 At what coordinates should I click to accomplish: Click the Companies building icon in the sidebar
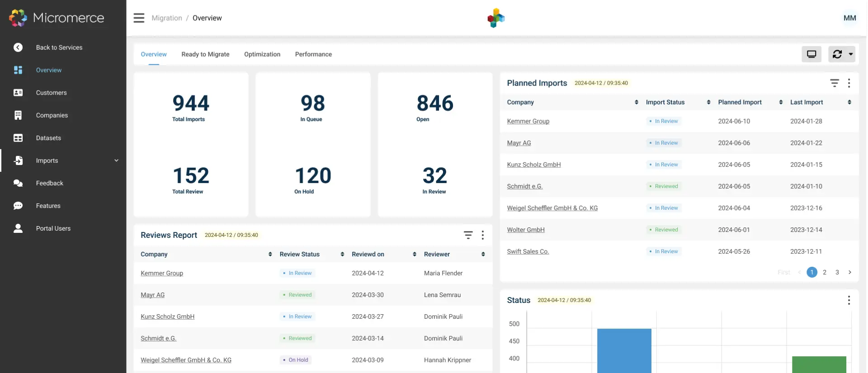click(18, 115)
